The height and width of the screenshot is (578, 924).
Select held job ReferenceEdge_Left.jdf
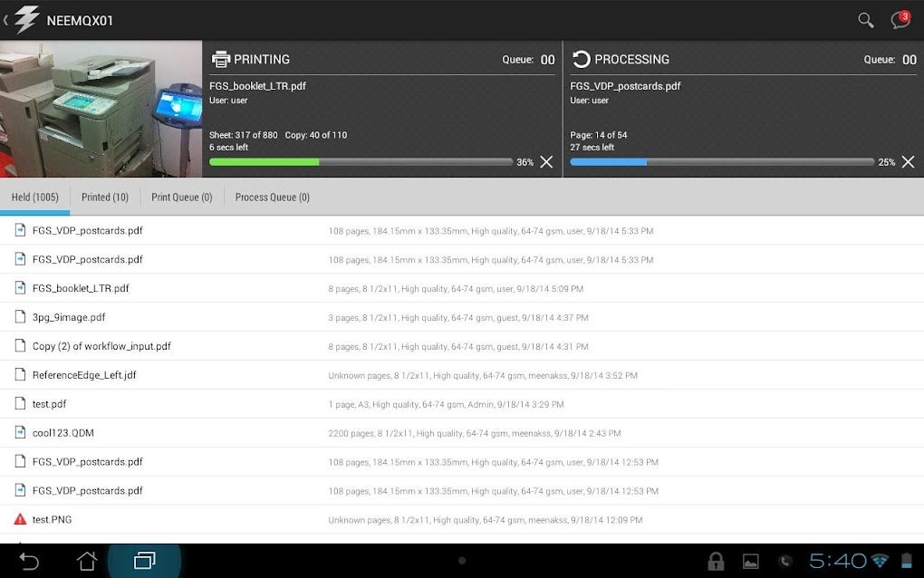[84, 375]
